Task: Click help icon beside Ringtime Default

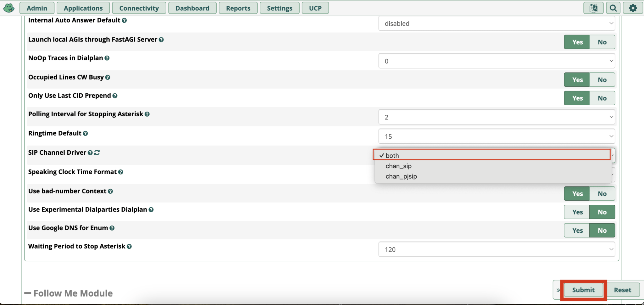Action: tap(85, 134)
